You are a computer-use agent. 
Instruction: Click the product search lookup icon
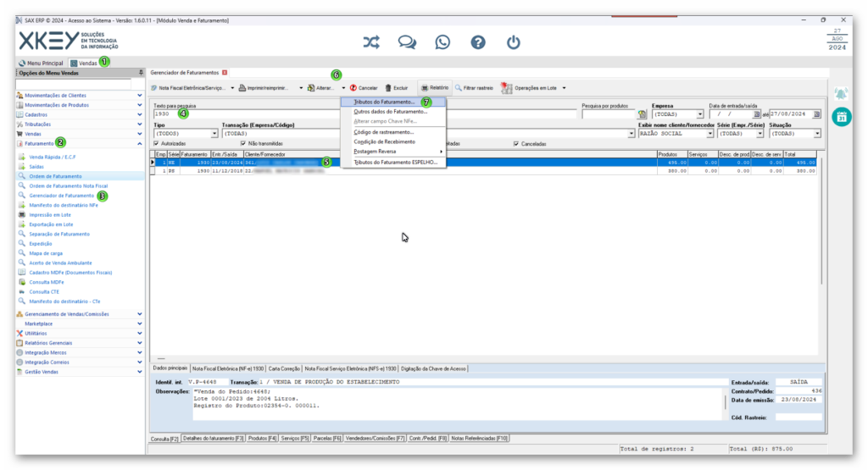[642, 114]
